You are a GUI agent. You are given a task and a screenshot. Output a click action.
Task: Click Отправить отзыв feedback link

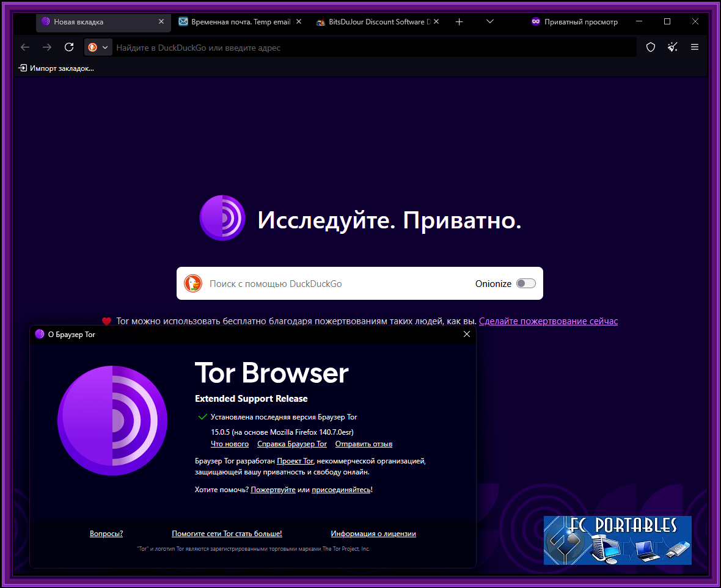coord(364,444)
